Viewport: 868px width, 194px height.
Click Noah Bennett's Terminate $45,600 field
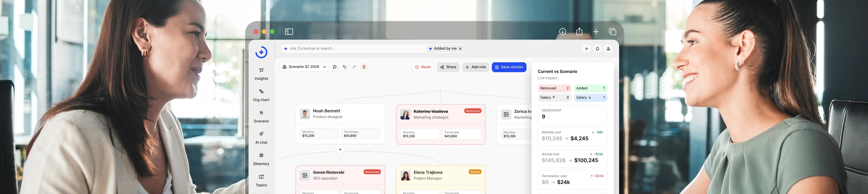[361, 134]
